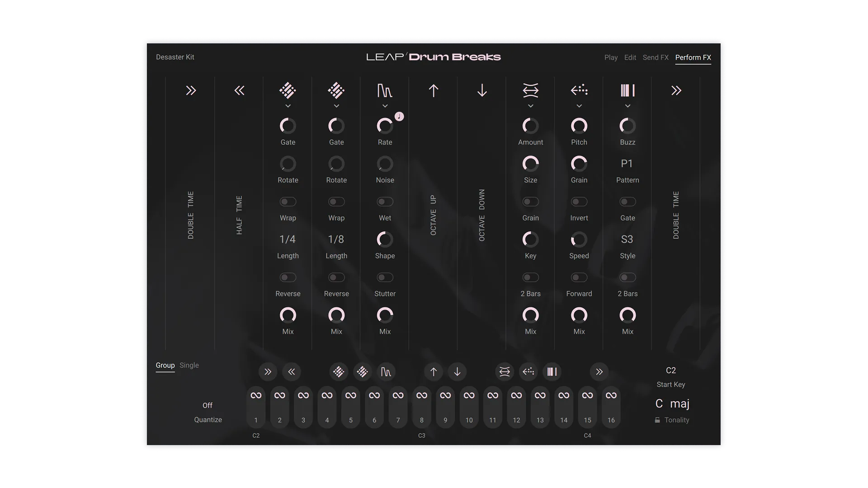Turn Quantize off
868x488 pixels.
point(208,405)
